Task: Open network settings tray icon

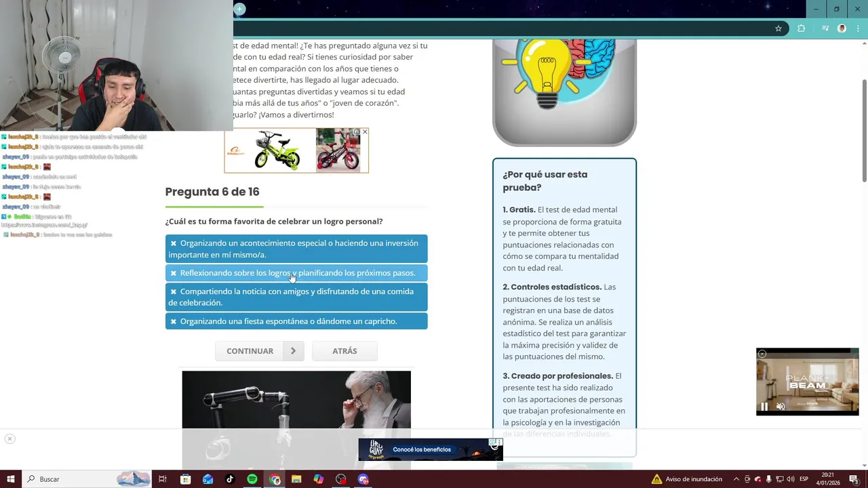Action: tap(779, 479)
